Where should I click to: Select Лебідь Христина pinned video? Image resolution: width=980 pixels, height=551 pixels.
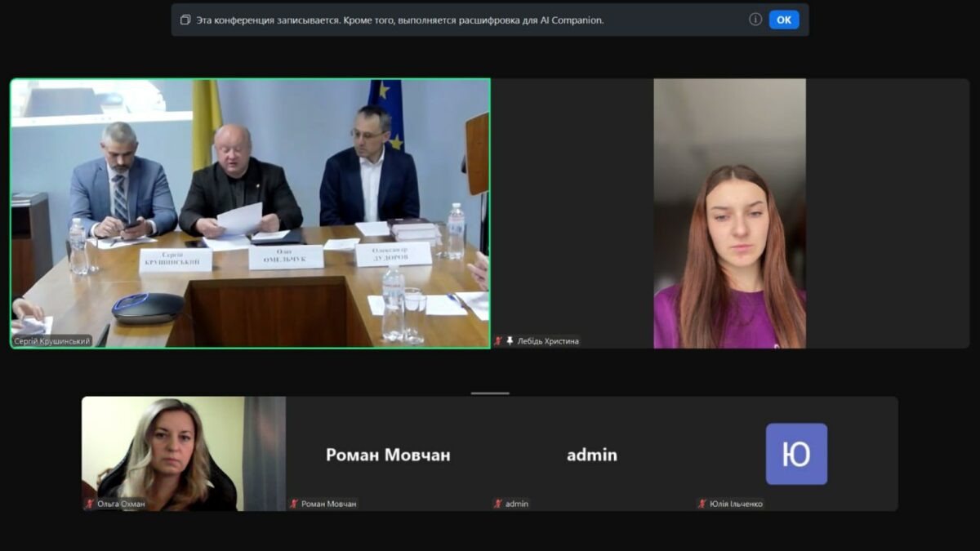(730, 214)
